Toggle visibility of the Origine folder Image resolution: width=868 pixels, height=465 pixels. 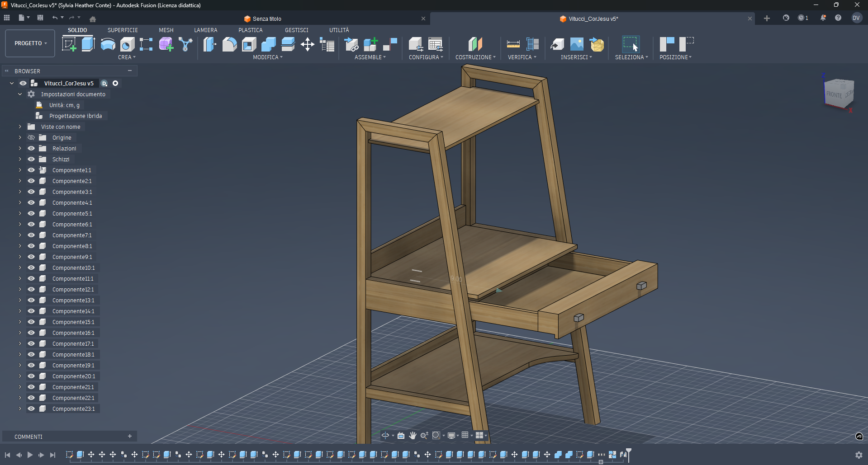click(x=31, y=138)
